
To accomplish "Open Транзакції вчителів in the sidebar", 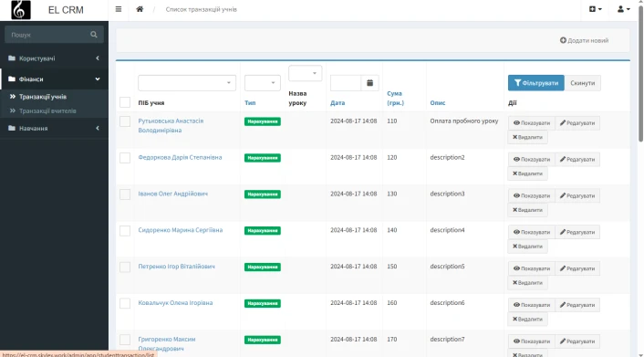I will pos(47,111).
